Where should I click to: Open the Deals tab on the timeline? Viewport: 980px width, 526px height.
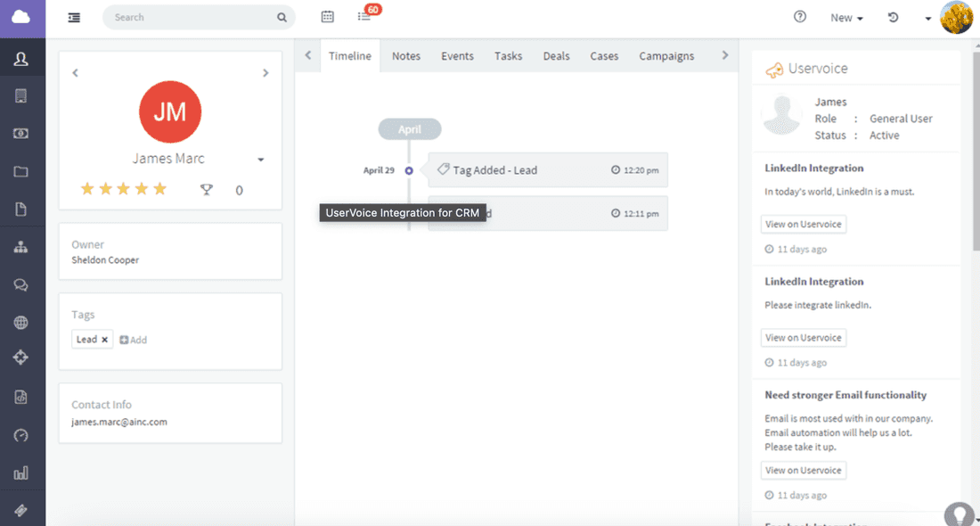556,55
